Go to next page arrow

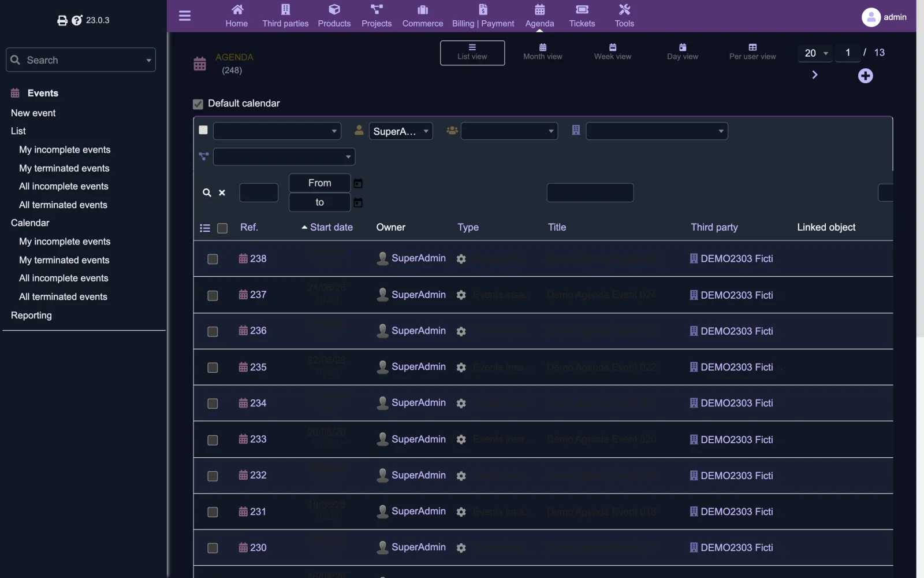pos(815,75)
